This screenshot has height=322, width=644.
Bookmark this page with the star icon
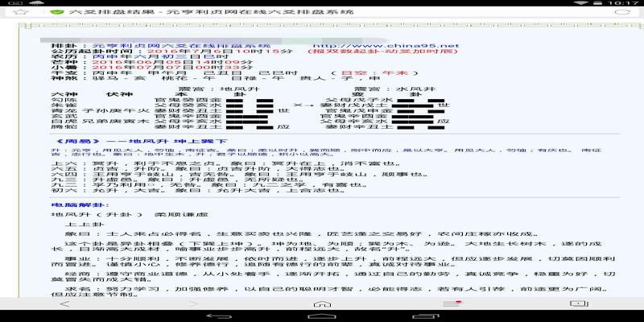(x=21, y=12)
